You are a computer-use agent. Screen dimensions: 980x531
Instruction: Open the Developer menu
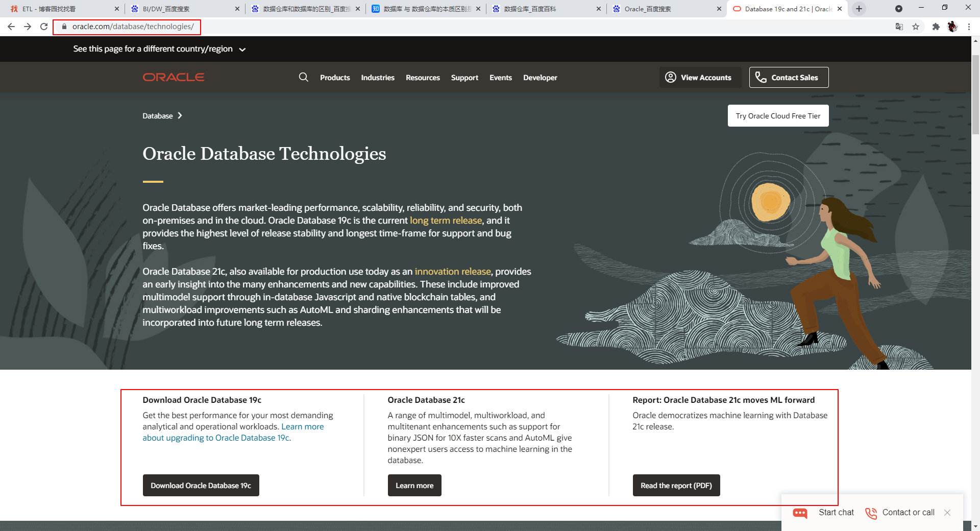(x=540, y=78)
